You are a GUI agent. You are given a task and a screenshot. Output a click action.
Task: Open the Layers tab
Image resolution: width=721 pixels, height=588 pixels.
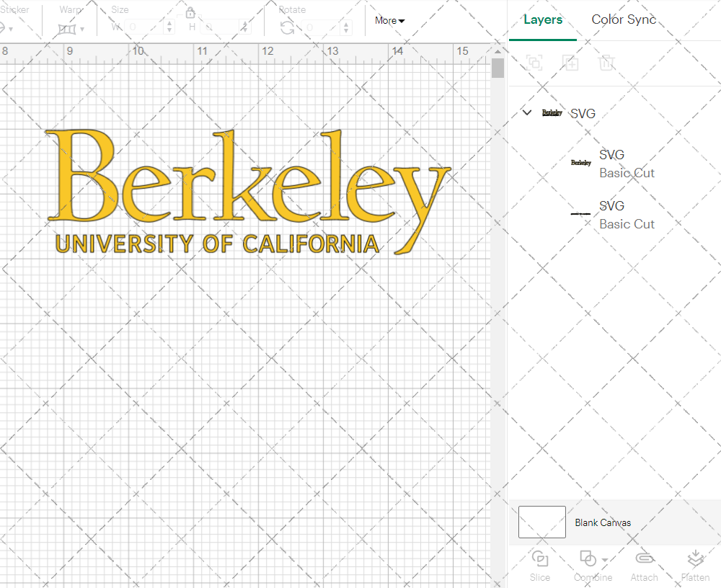click(x=543, y=19)
